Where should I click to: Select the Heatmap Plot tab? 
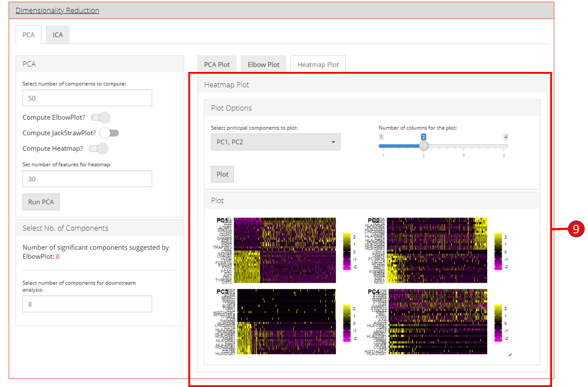click(x=318, y=65)
